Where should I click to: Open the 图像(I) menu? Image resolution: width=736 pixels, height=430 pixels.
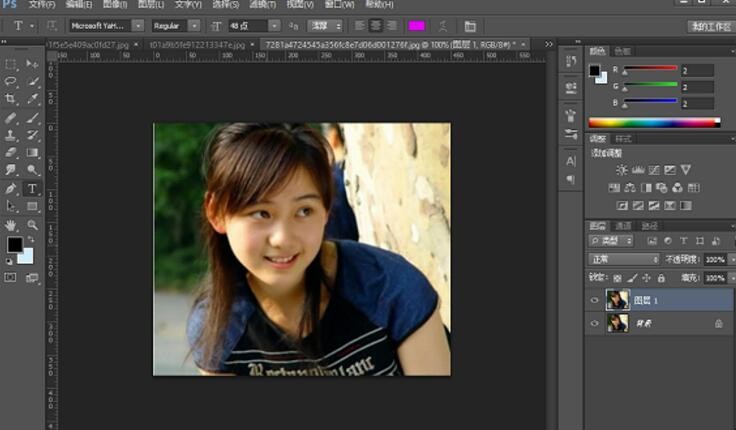coord(115,5)
